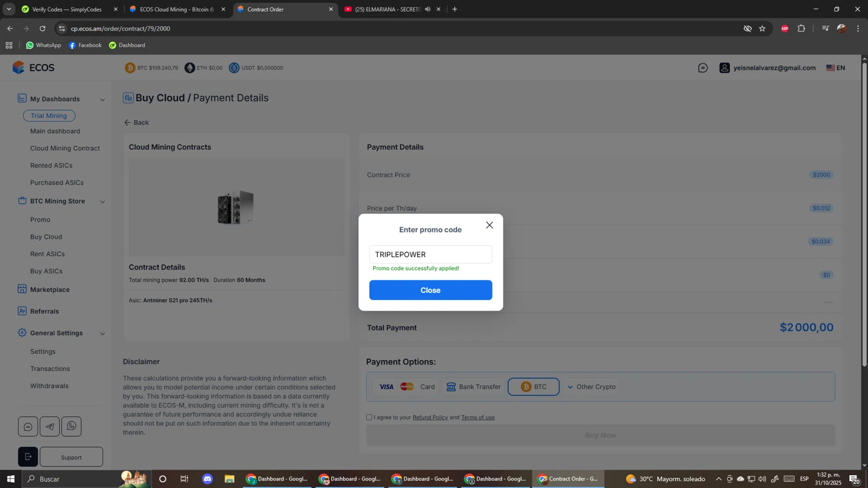Click the Marketplace icon in sidebar

tap(22, 289)
